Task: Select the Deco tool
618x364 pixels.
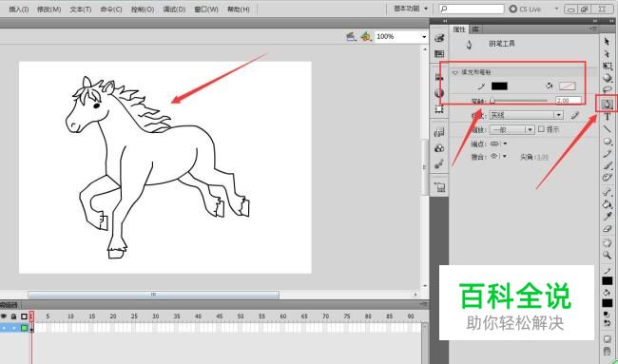Action: point(608,178)
